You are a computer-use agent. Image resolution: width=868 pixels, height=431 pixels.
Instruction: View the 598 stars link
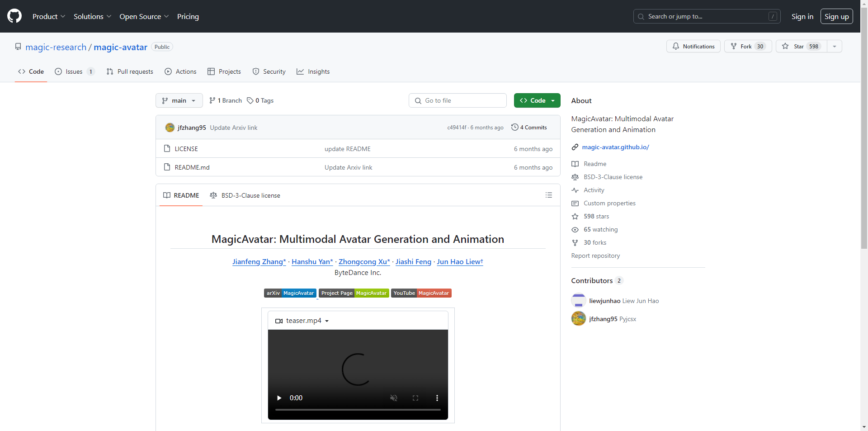(x=596, y=216)
